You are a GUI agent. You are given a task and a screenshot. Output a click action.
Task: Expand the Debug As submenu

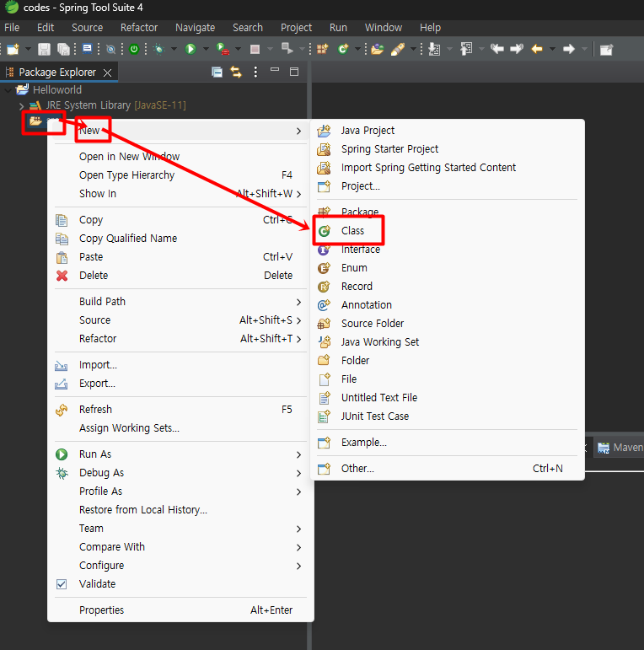tap(180, 473)
